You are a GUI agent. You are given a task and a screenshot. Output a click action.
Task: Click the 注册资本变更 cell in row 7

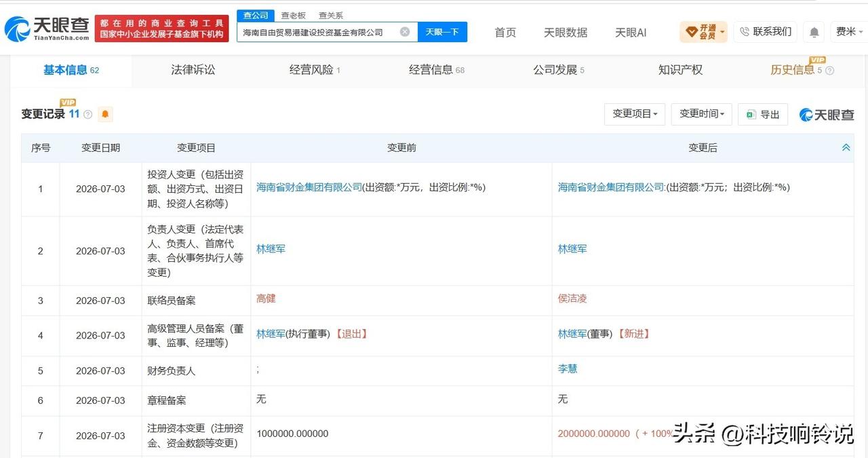click(196, 436)
